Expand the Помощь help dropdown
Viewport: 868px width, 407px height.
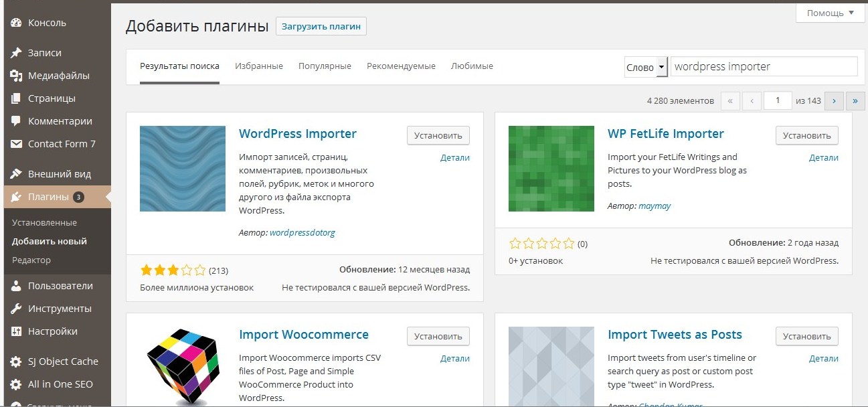[830, 13]
